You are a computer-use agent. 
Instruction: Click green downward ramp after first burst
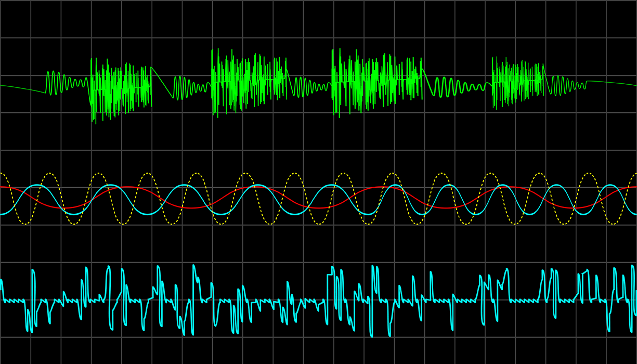[162, 83]
